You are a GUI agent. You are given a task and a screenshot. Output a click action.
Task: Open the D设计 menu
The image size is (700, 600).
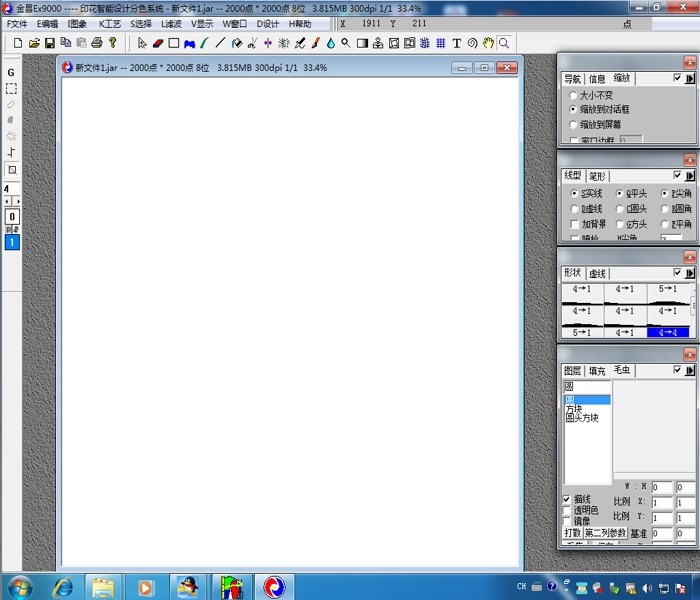pyautogui.click(x=267, y=24)
